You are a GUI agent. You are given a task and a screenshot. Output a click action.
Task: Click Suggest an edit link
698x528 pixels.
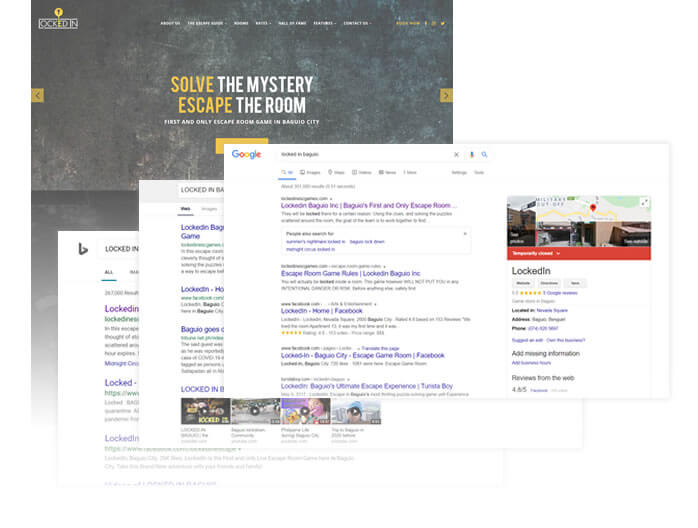pos(528,340)
